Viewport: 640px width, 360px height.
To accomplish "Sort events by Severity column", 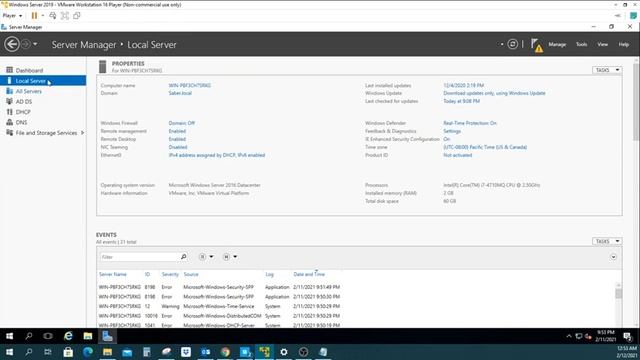I will (170, 274).
